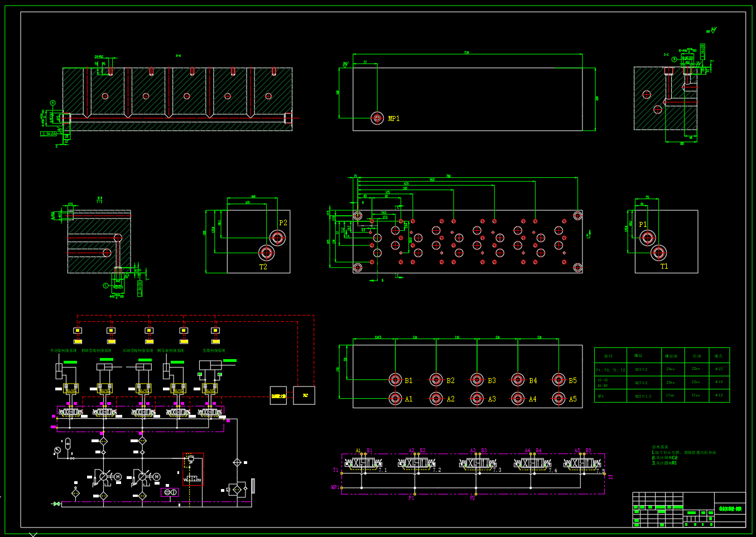Click port circle A4 on the port-face view
This screenshot has height=537, width=756.
click(518, 399)
